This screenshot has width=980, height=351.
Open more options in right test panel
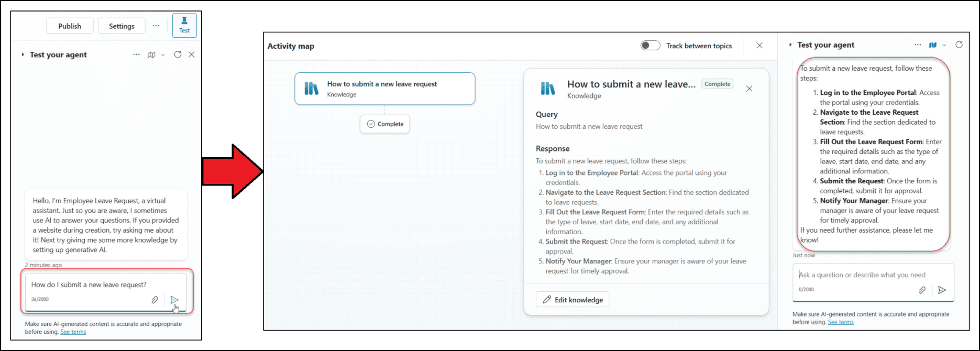coord(917,45)
